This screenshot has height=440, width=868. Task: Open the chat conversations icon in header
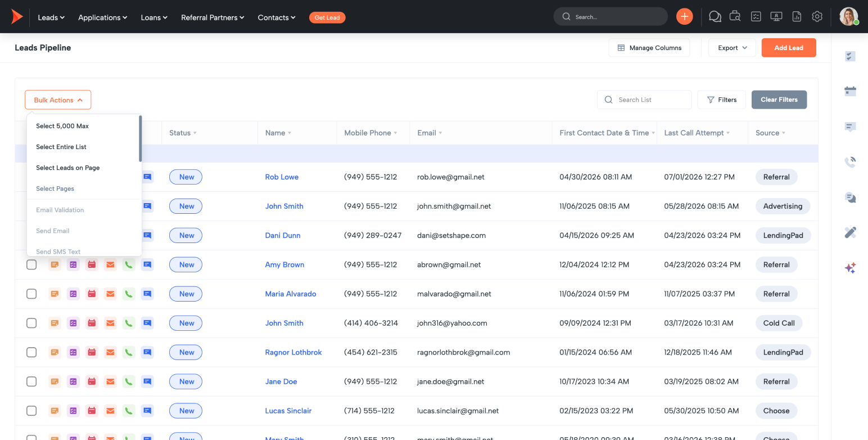715,17
